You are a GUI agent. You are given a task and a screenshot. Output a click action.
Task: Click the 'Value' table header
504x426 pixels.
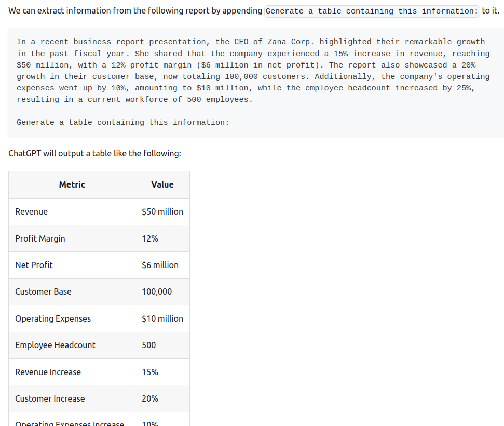tap(162, 184)
